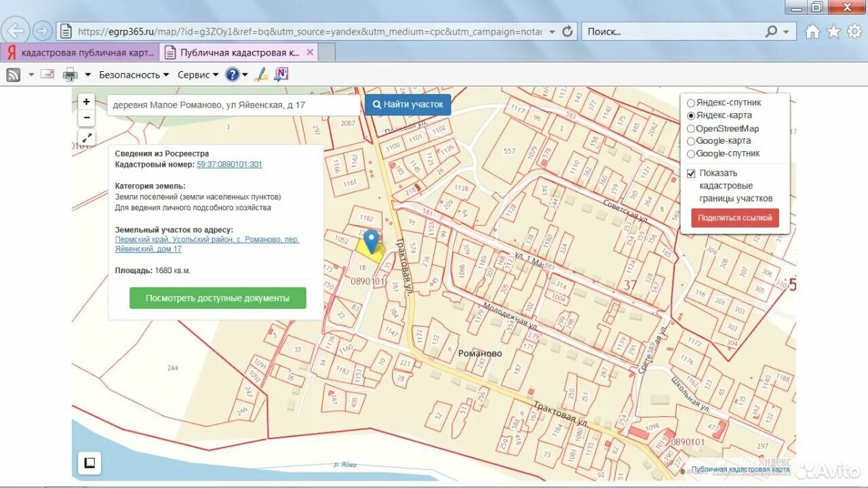Close the Публичная кадастровая карта tab
The height and width of the screenshot is (488, 868).
click(310, 52)
